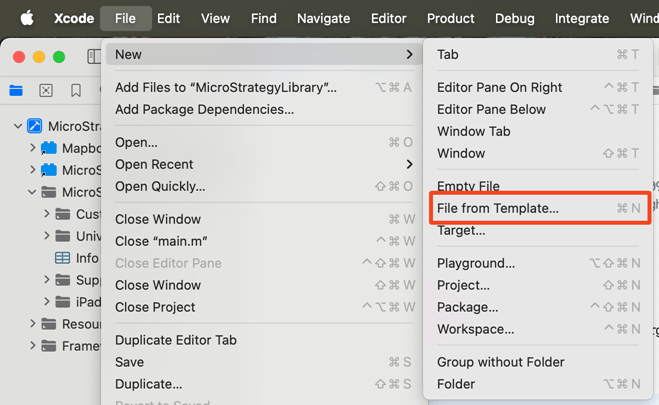This screenshot has height=405, width=659.
Task: Choose Save from File menu
Action: coord(264,362)
